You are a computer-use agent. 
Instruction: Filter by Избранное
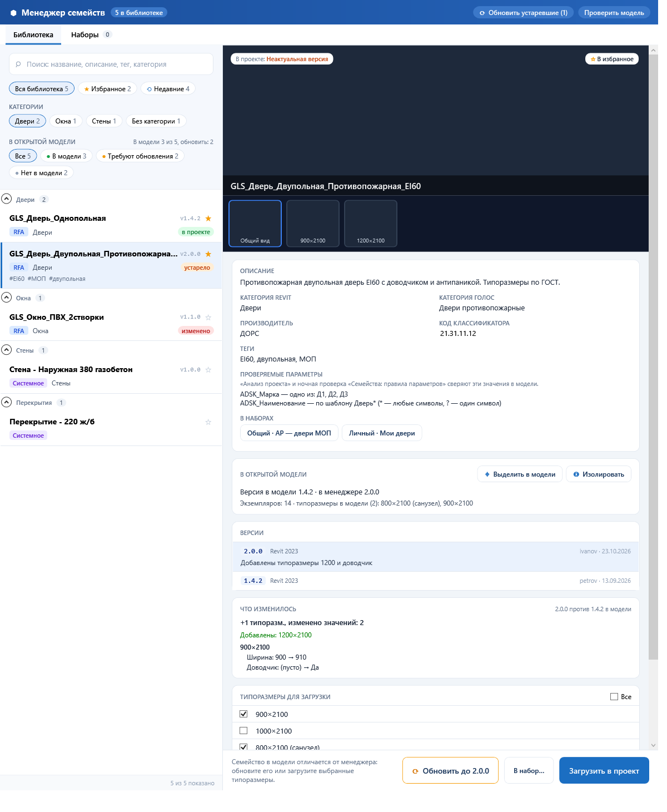coord(107,88)
